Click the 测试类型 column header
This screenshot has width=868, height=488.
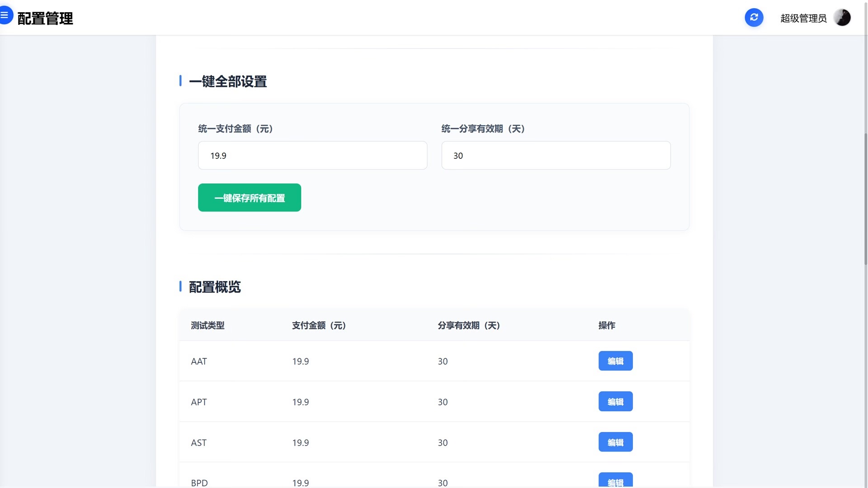pos(208,325)
